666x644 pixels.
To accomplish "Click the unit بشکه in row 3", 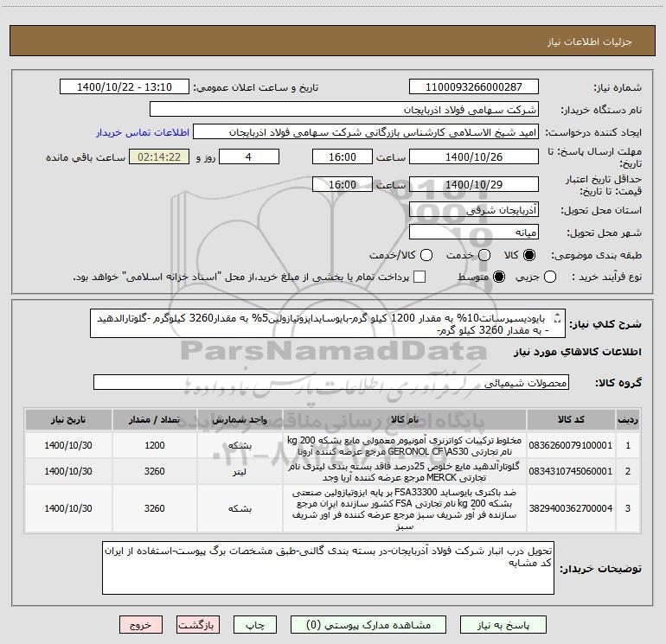I will coord(240,508).
